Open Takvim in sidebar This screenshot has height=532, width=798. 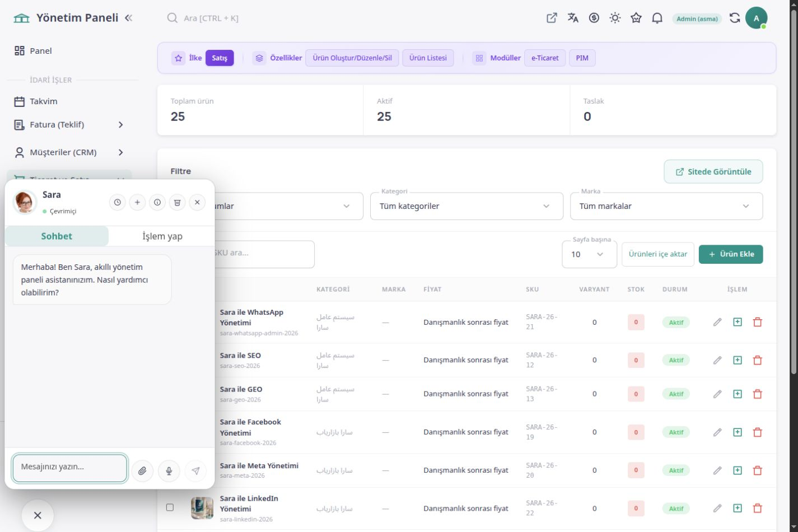(69, 101)
